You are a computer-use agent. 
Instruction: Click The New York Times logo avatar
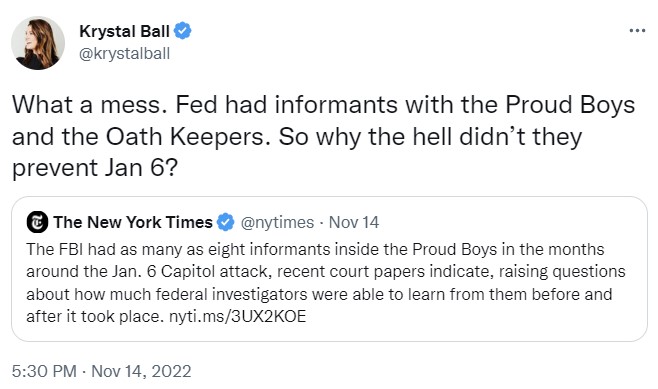[x=37, y=222]
